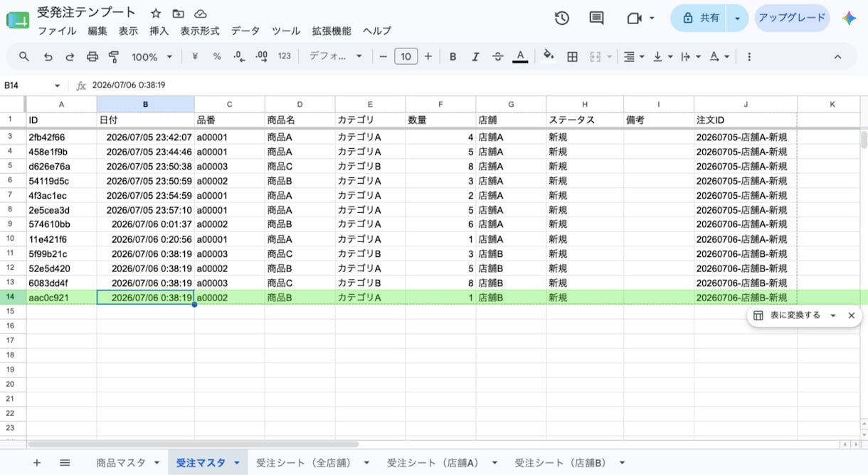868x475 pixels.
Task: Select cell with ID 2fb42f66
Action: click(61, 137)
